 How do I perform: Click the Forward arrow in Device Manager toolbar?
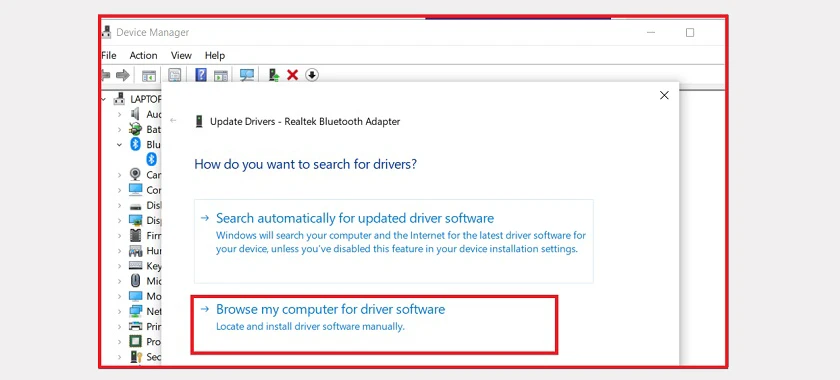coord(123,75)
